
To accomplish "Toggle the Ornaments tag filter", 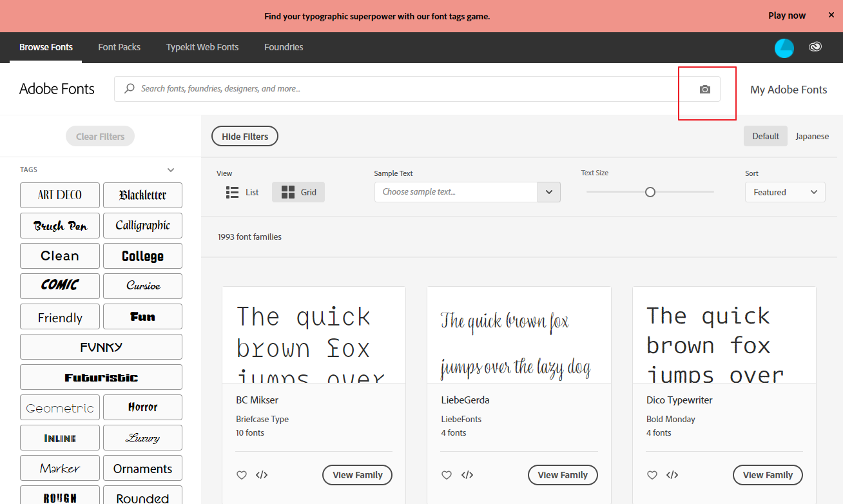I will (142, 468).
